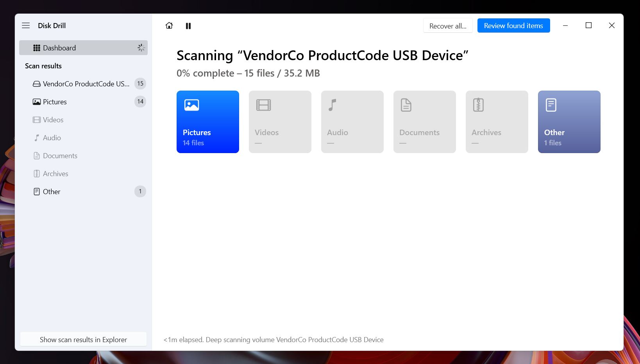Click the music note on the Audio card
Viewport: 640px width, 364px height.
[x=333, y=105]
